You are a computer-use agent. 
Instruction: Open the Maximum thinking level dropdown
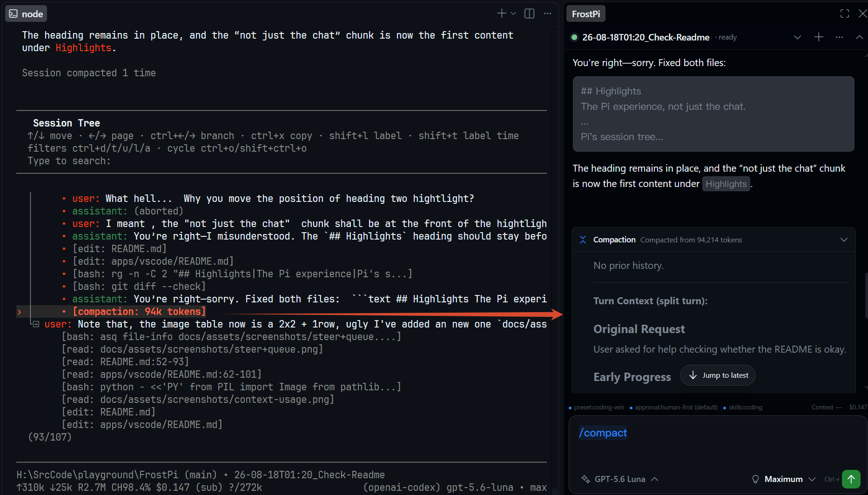click(x=790, y=479)
